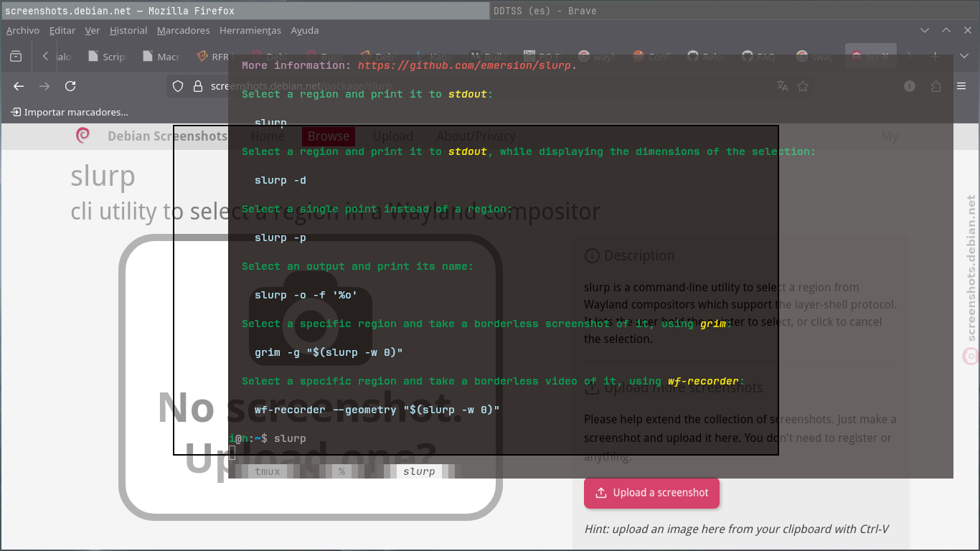The height and width of the screenshot is (551, 980).
Task: Select the tmux segment in terminal status bar
Action: pyautogui.click(x=268, y=471)
